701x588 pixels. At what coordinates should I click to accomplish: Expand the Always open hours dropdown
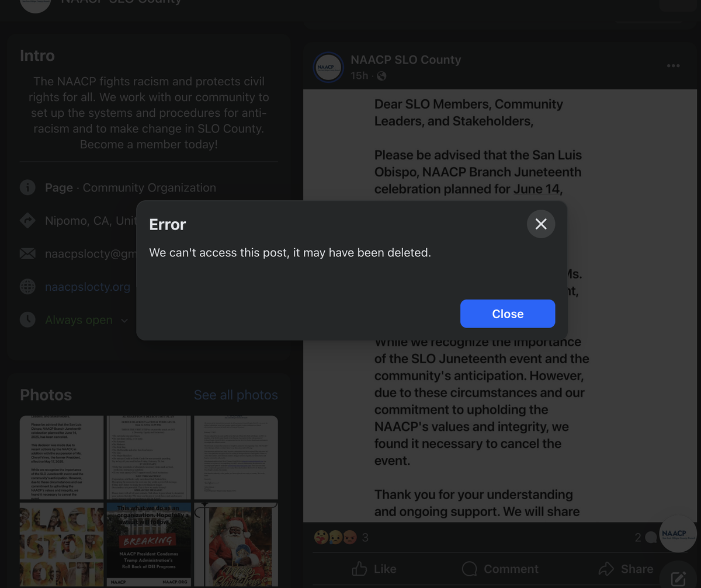[x=124, y=320]
